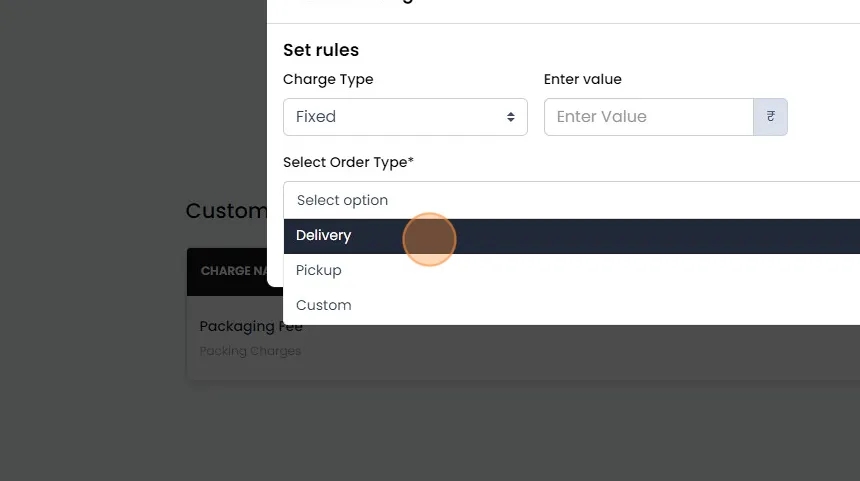Click the 'Select Order Type*' label
The width and height of the screenshot is (860, 481).
pos(348,162)
